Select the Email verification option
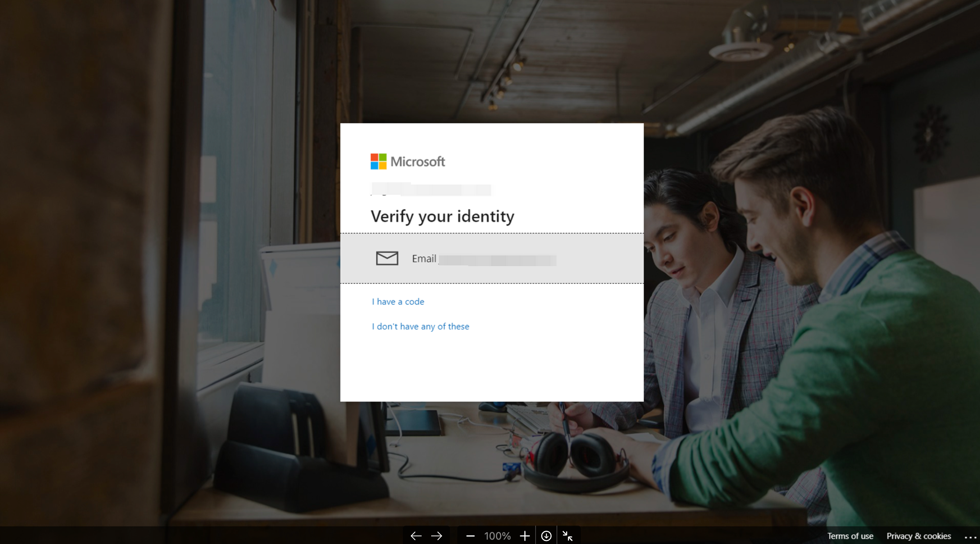 pos(491,258)
